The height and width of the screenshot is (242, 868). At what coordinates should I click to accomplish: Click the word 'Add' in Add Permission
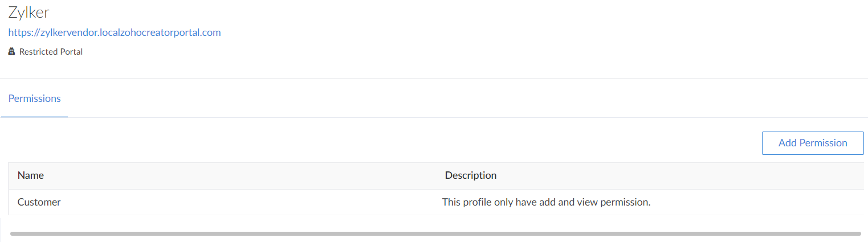(787, 143)
